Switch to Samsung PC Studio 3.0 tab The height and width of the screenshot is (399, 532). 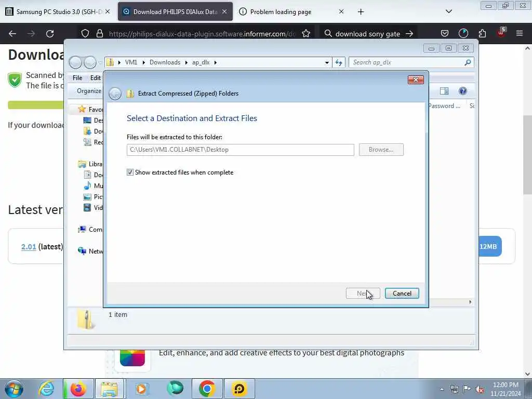pyautogui.click(x=58, y=12)
